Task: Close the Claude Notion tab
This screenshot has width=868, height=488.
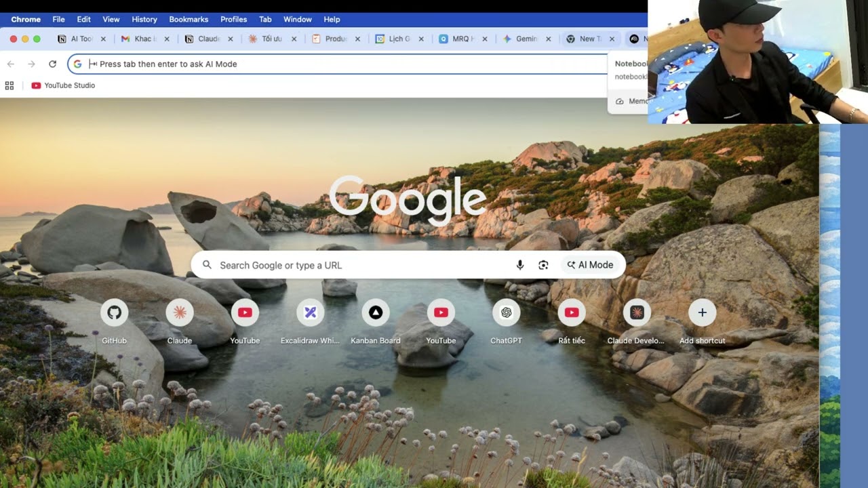Action: click(x=231, y=39)
